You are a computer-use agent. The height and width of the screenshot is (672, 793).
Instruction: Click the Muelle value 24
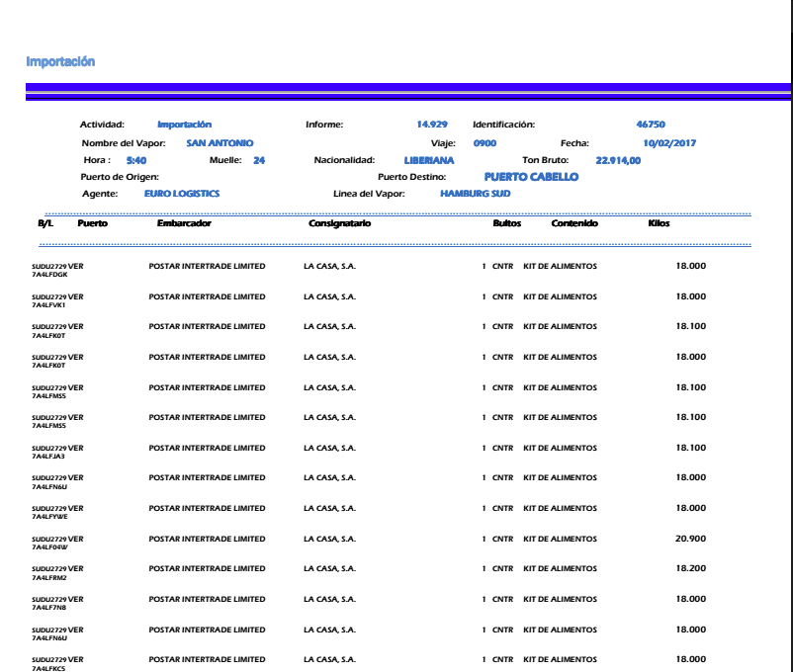click(259, 160)
